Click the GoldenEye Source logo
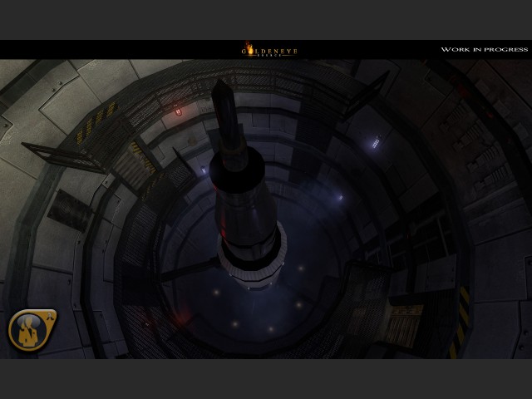 [x=269, y=49]
